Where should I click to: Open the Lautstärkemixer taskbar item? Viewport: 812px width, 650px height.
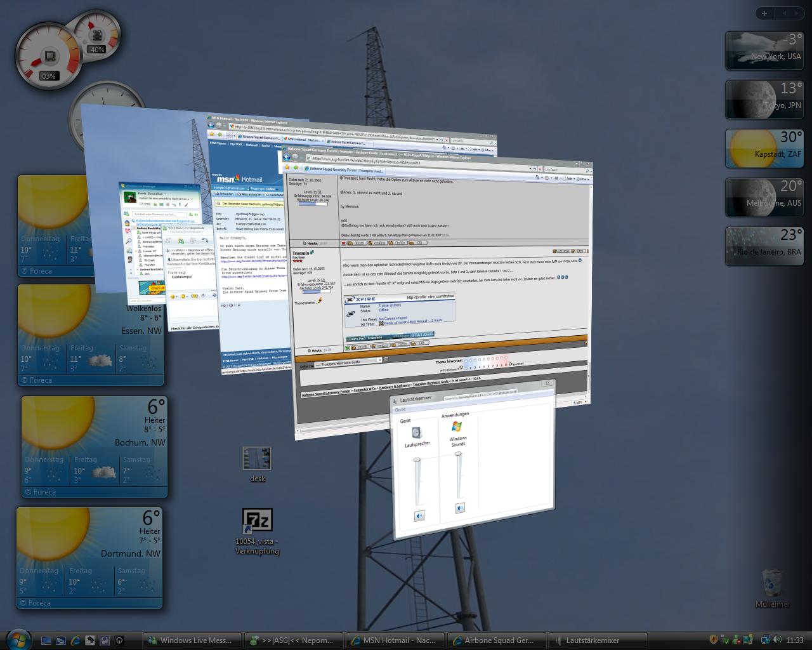point(598,640)
